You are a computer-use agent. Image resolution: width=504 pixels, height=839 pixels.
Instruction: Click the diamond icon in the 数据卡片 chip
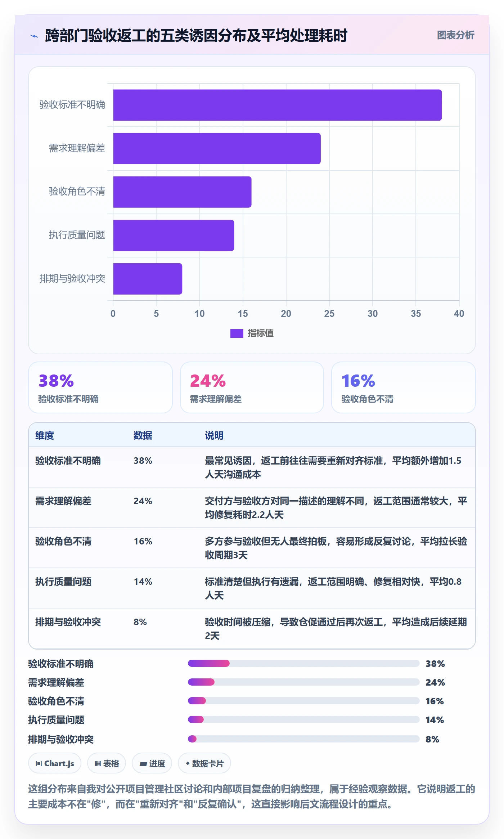[x=188, y=763]
